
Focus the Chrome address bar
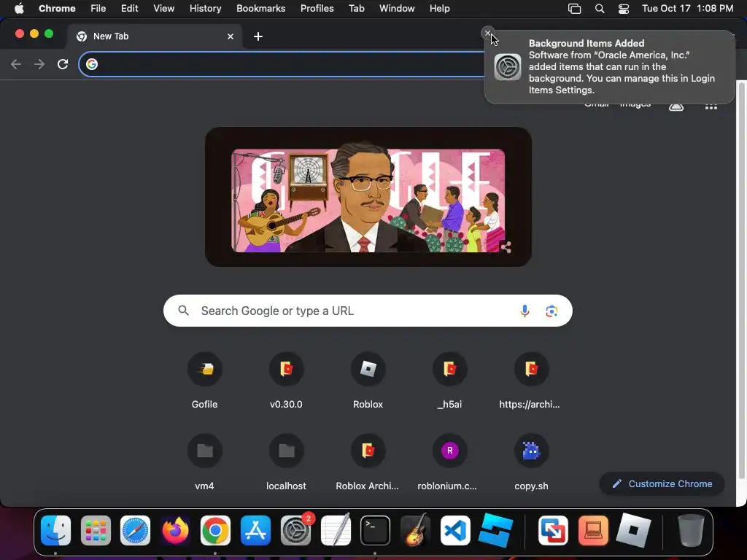286,64
